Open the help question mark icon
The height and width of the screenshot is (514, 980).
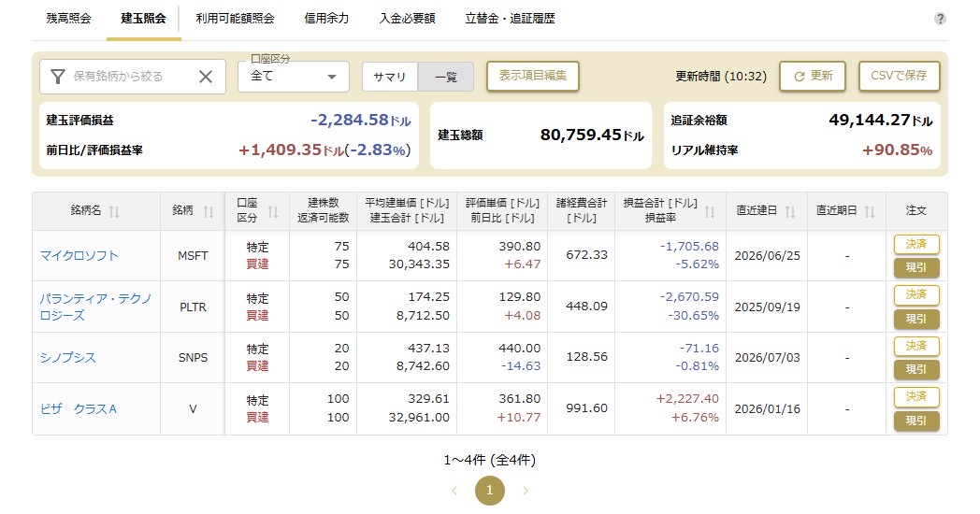tap(940, 19)
